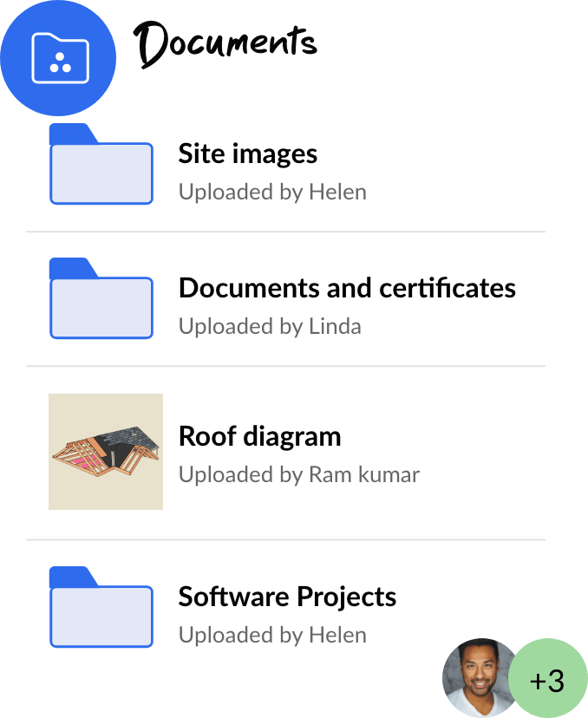
Task: Click Uploaded by Ram kumar text
Action: point(298,474)
